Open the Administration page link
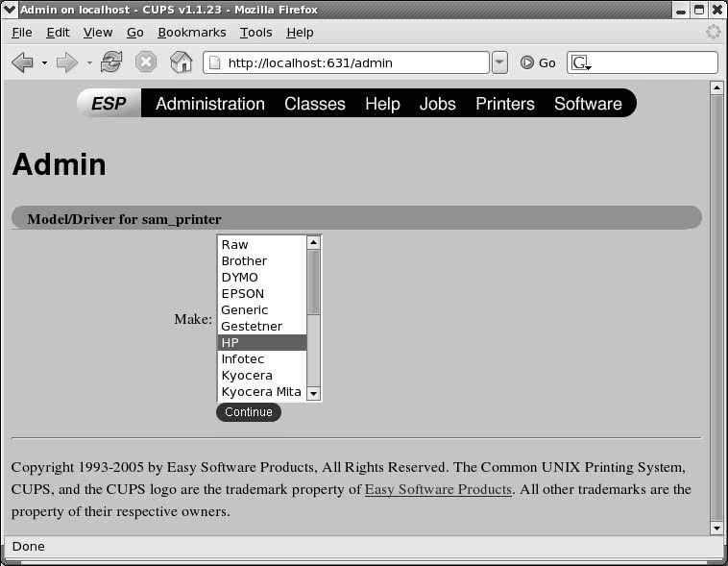This screenshot has height=566, width=728. coord(210,104)
